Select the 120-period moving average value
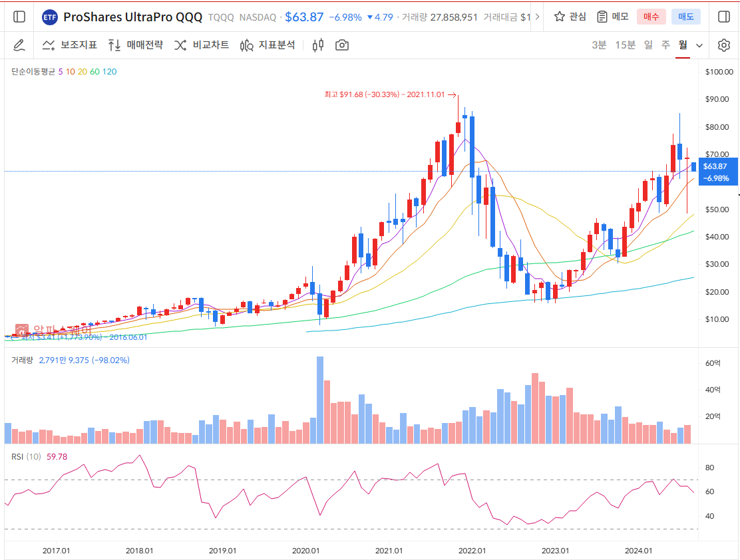Screen dimensions: 740x560 (x=110, y=72)
